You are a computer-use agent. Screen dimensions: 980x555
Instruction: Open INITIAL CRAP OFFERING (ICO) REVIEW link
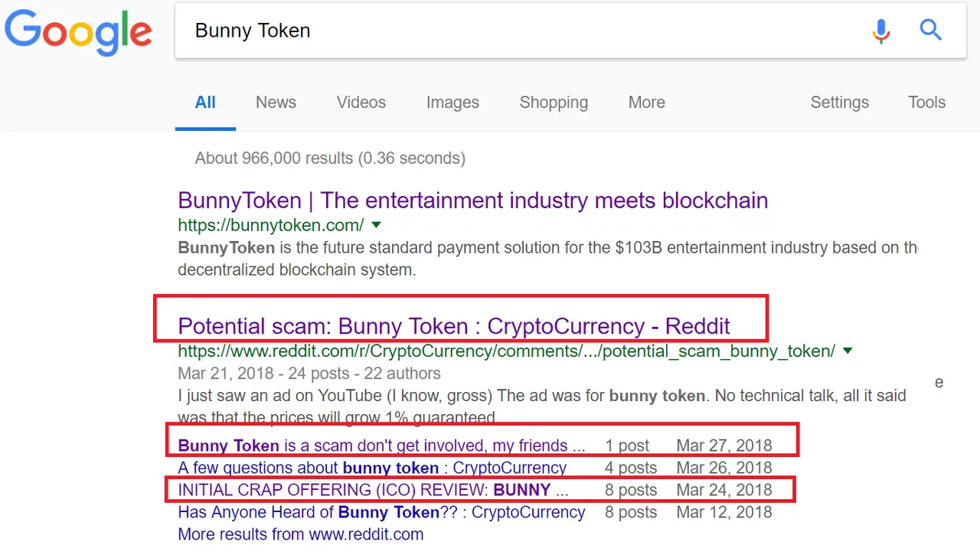pos(373,490)
